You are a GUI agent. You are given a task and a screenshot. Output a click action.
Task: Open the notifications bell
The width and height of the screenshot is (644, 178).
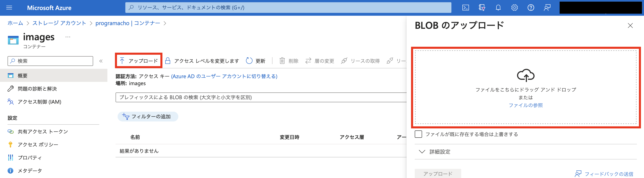coord(498,8)
